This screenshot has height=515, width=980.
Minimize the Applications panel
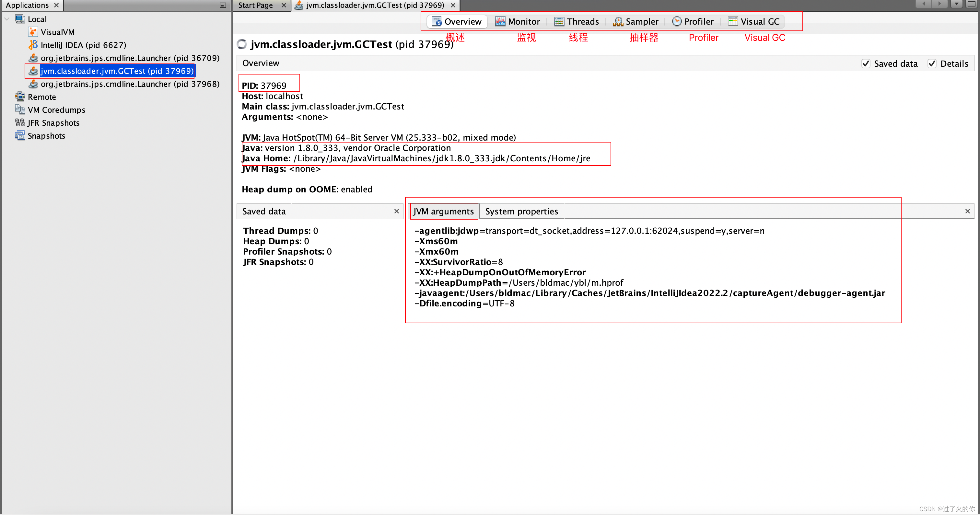223,5
